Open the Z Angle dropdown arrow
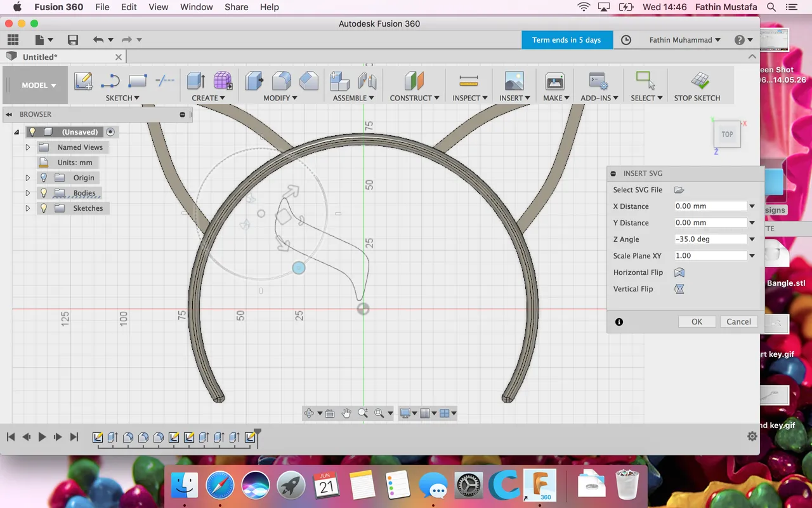The image size is (812, 508). point(752,239)
